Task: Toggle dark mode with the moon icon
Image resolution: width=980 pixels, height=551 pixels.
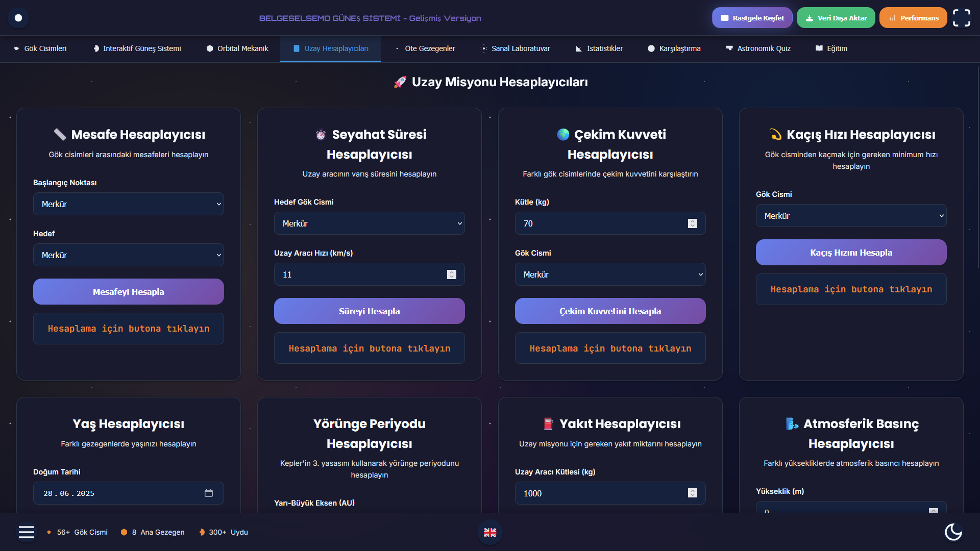Action: (x=953, y=532)
